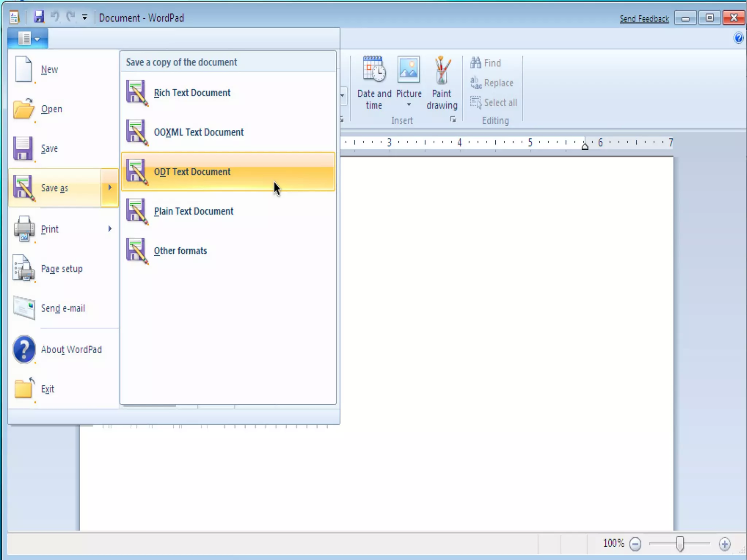
Task: Click the Print printer icon
Action: pos(24,229)
